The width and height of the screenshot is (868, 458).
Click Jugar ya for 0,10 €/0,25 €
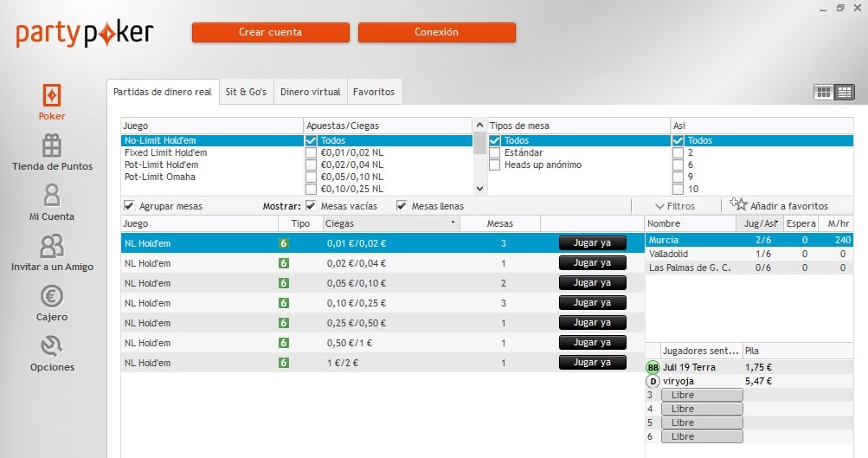(x=592, y=303)
